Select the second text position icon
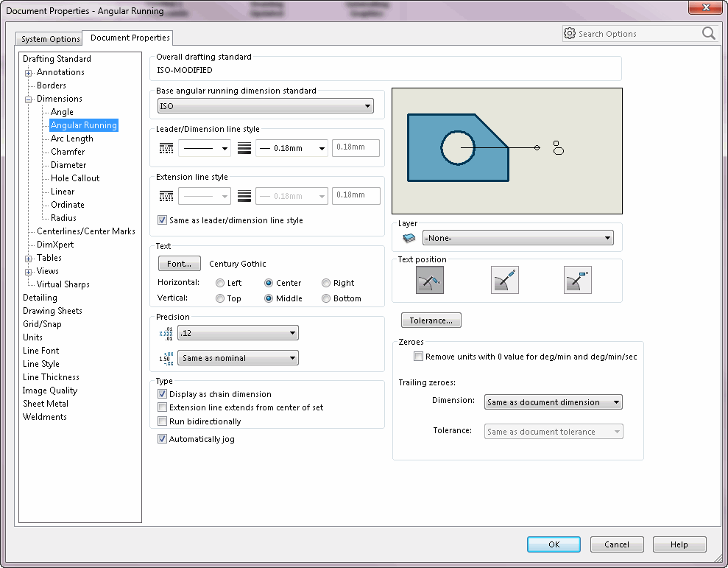 point(505,280)
